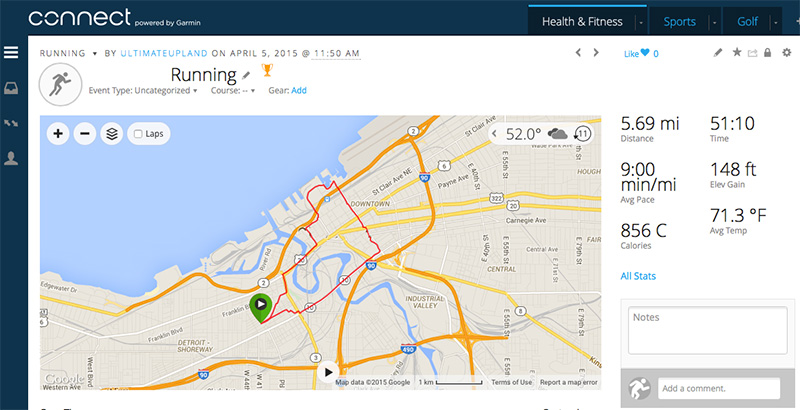Like this activity with the heart

pos(645,53)
